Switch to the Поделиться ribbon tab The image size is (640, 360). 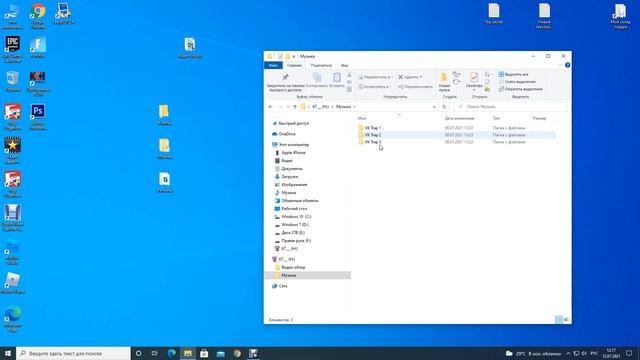321,65
